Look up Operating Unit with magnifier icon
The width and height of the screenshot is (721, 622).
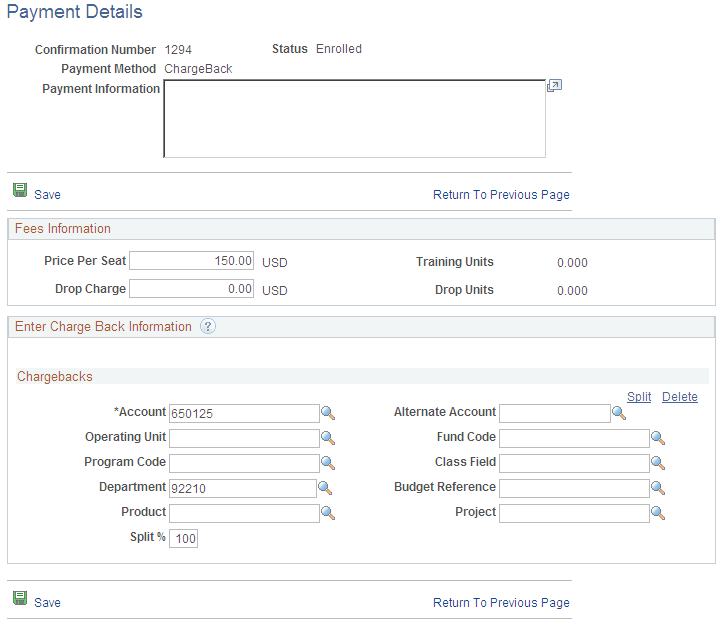[x=328, y=438]
